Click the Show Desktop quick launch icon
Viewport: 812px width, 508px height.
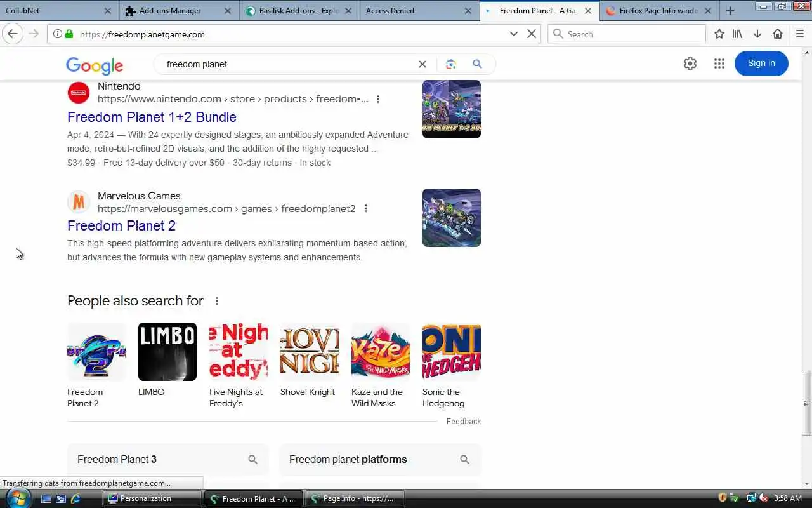(46, 498)
